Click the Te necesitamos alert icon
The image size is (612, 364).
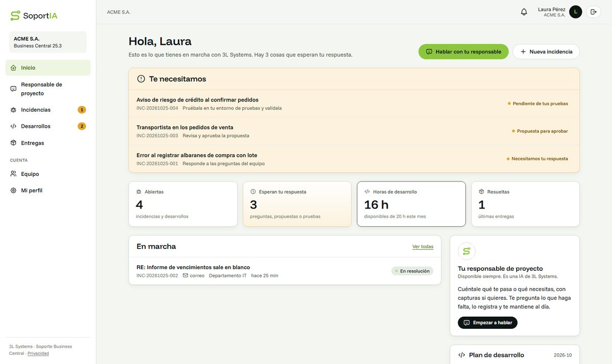pos(141,79)
